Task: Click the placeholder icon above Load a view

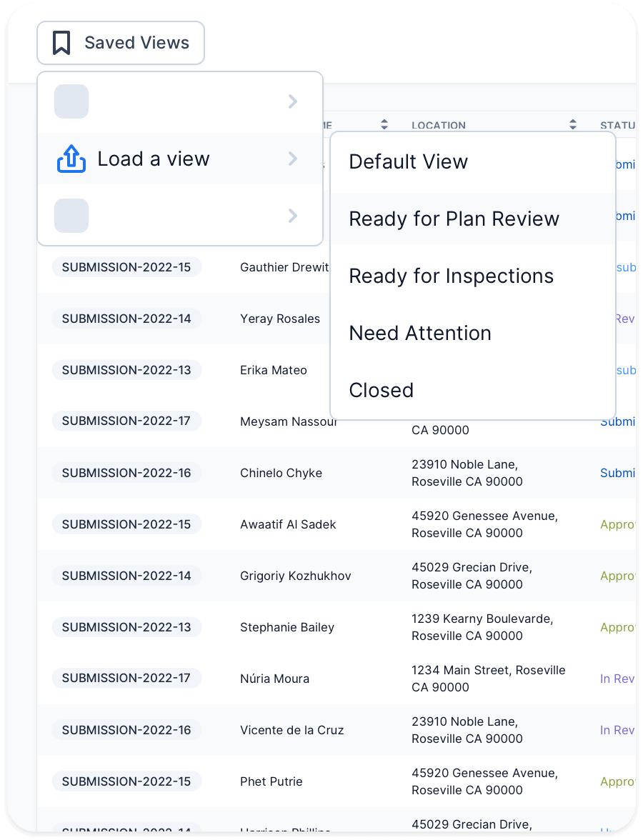Action: pos(71,101)
